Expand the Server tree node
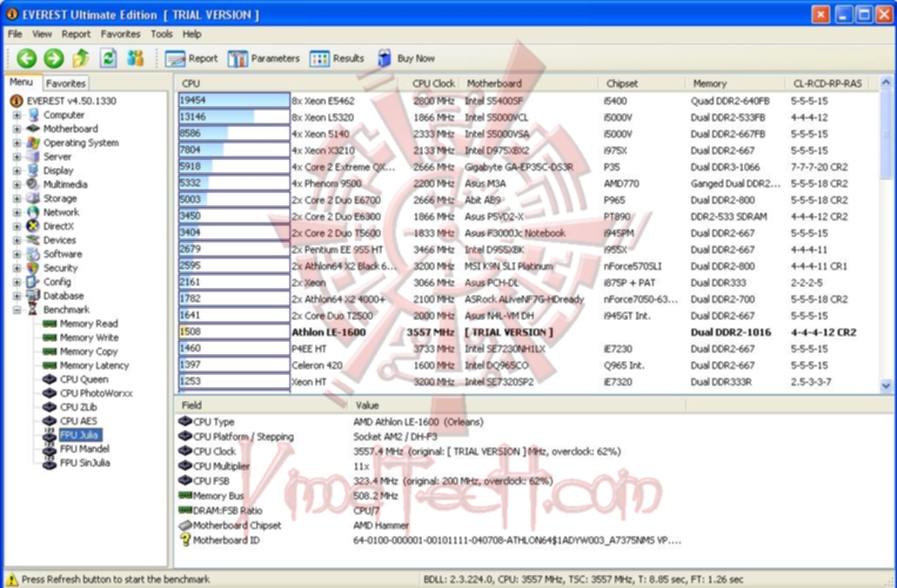The image size is (897, 588). pyautogui.click(x=17, y=157)
